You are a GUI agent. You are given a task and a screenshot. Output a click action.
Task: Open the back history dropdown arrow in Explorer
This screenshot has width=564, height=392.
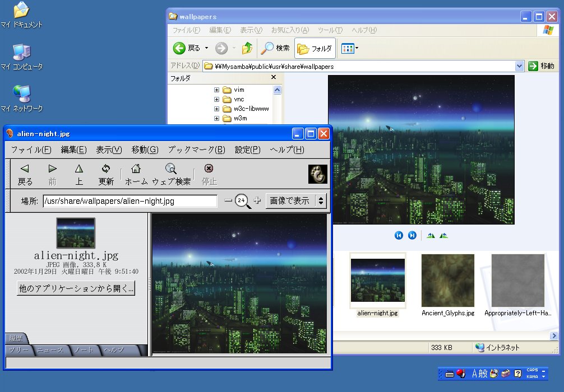pos(206,48)
